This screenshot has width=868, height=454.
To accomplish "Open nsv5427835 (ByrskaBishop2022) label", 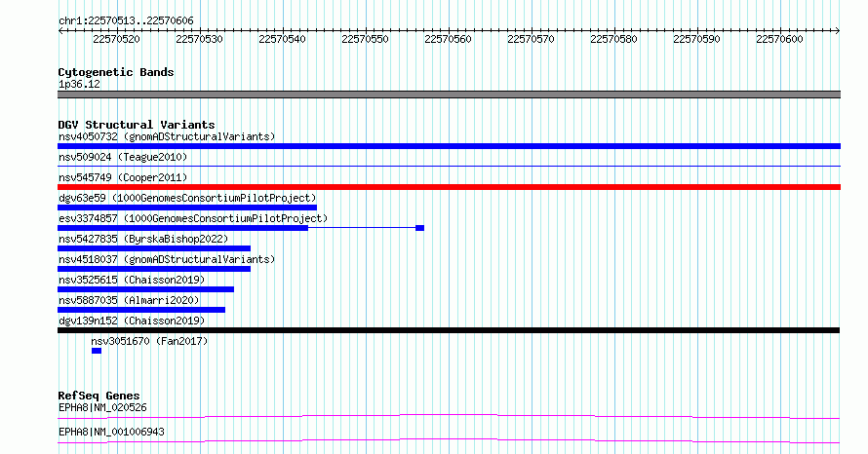I will [x=143, y=239].
